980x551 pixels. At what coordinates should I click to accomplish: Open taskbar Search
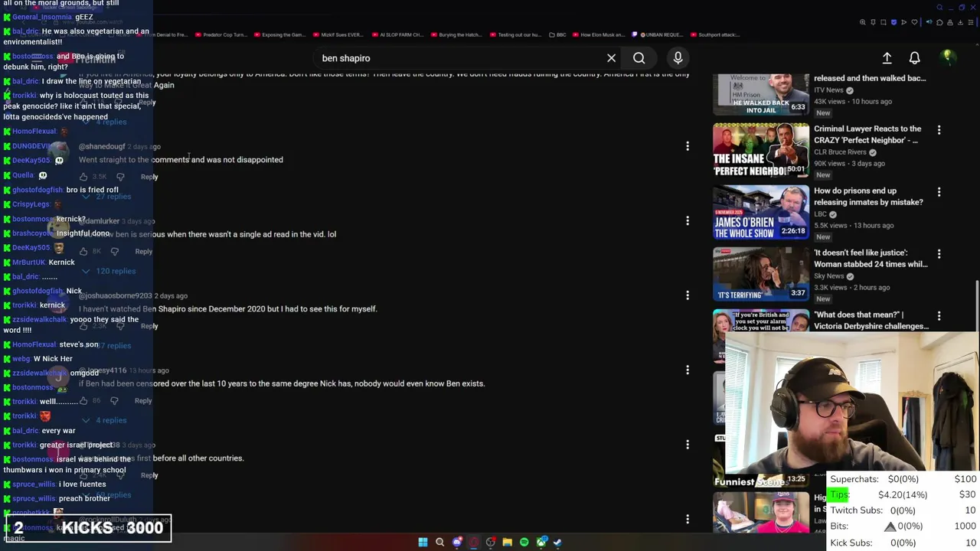[439, 542]
